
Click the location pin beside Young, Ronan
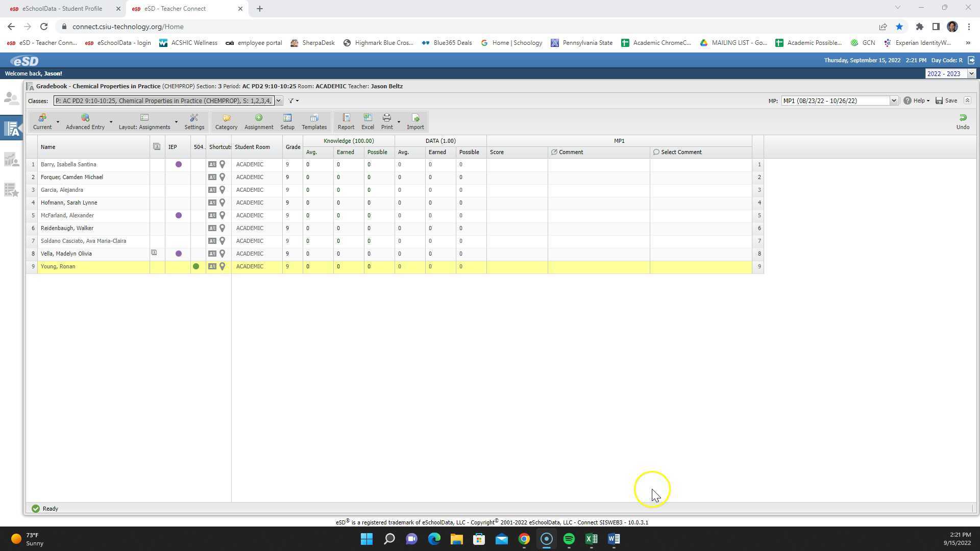tap(222, 266)
